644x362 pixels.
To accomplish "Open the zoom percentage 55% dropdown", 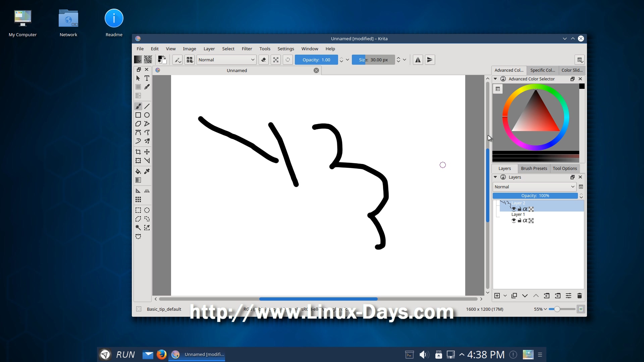I will tap(540, 309).
